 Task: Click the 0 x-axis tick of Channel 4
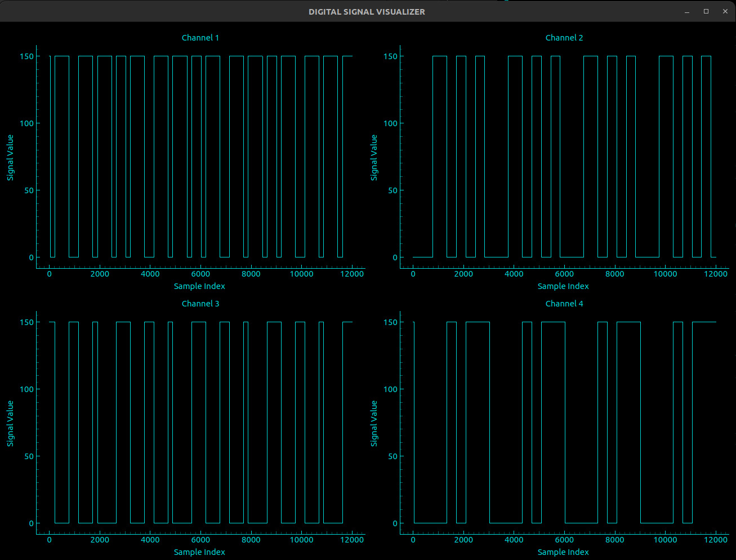click(413, 540)
